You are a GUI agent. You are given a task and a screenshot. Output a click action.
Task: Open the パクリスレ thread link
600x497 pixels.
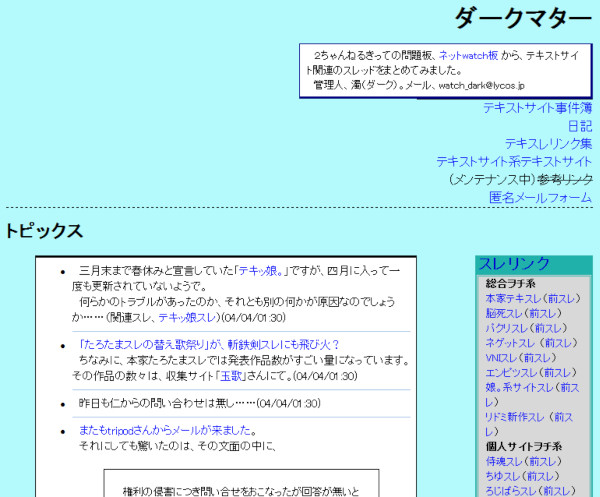coord(507,328)
